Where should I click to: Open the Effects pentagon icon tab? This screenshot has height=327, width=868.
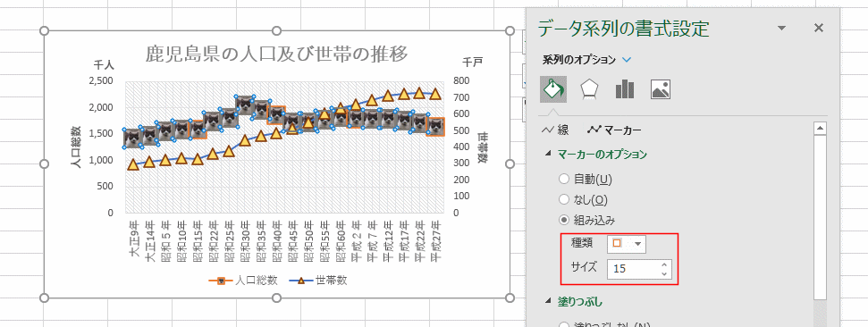[x=588, y=89]
